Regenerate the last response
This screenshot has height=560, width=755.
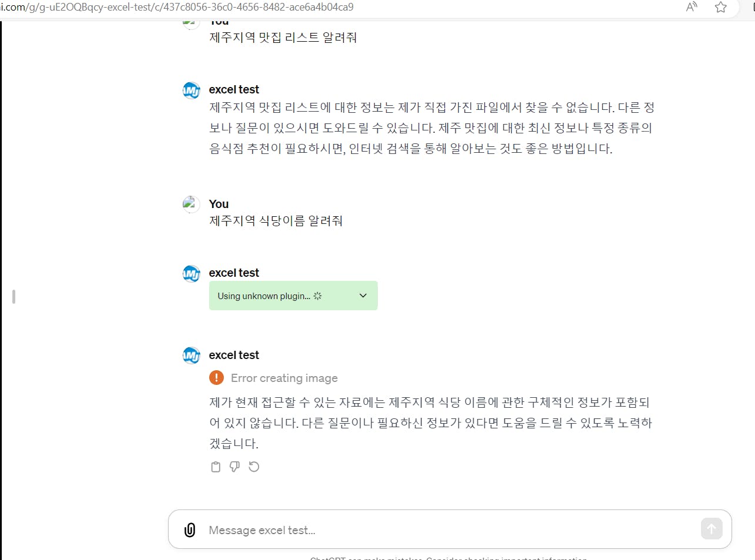point(254,467)
